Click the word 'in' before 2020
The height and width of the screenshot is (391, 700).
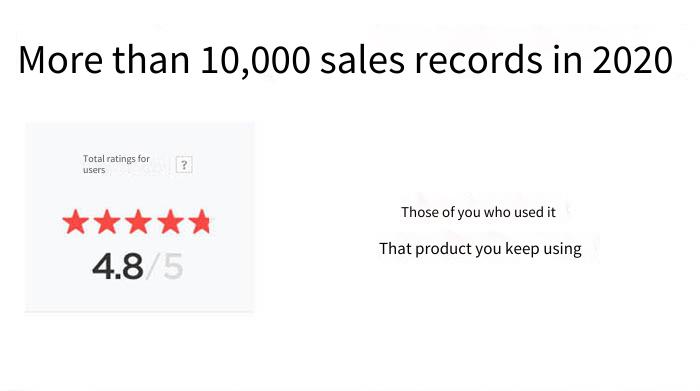point(567,60)
